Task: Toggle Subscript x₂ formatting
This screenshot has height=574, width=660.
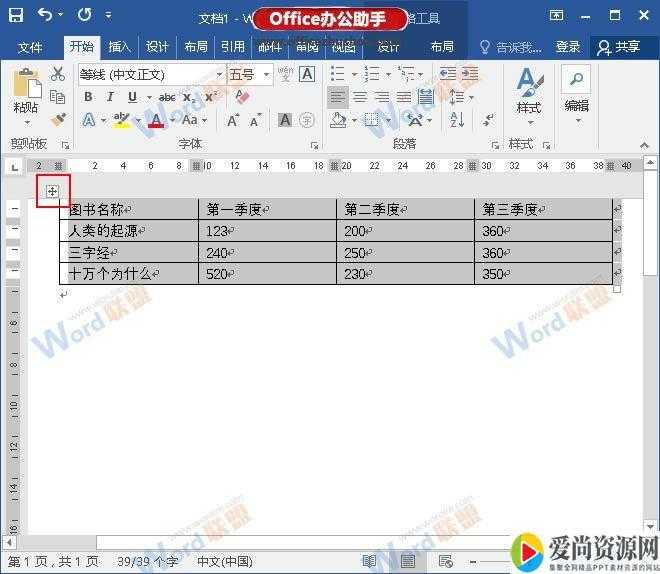Action: 189,97
